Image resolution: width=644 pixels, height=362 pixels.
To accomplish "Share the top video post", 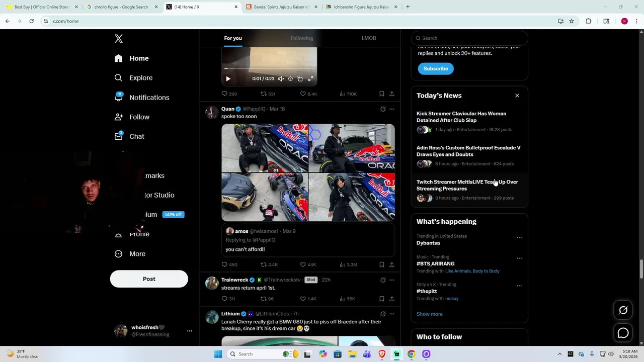I will 392,94.
